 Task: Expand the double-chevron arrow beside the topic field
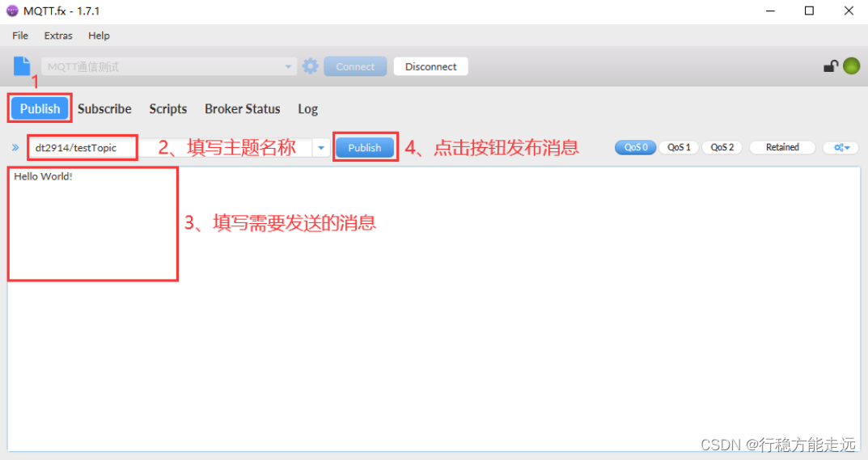15,148
